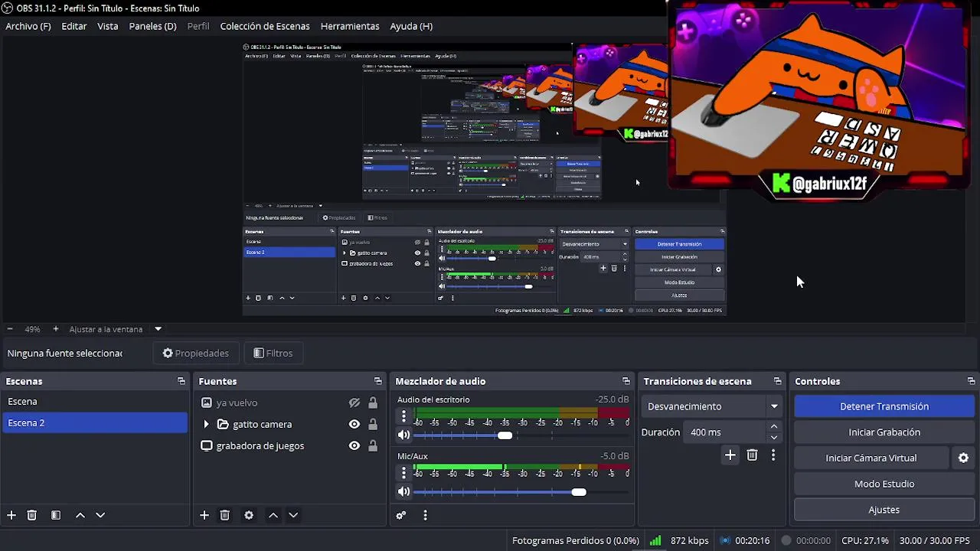Pop out Transiciones de escena dock

coord(778,381)
